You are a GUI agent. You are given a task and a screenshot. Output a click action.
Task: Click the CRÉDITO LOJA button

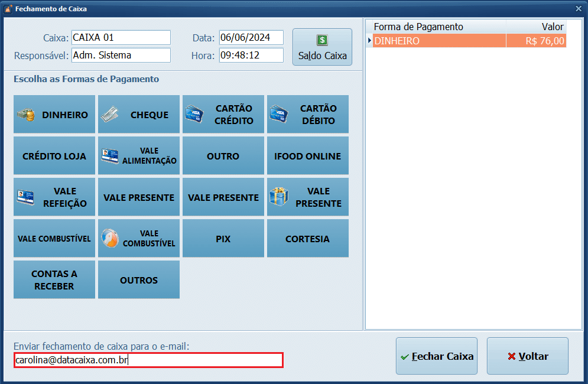pos(54,156)
